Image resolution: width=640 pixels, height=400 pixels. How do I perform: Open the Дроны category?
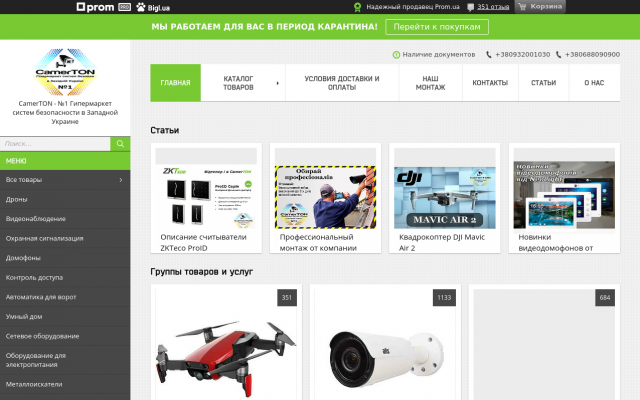tap(65, 199)
